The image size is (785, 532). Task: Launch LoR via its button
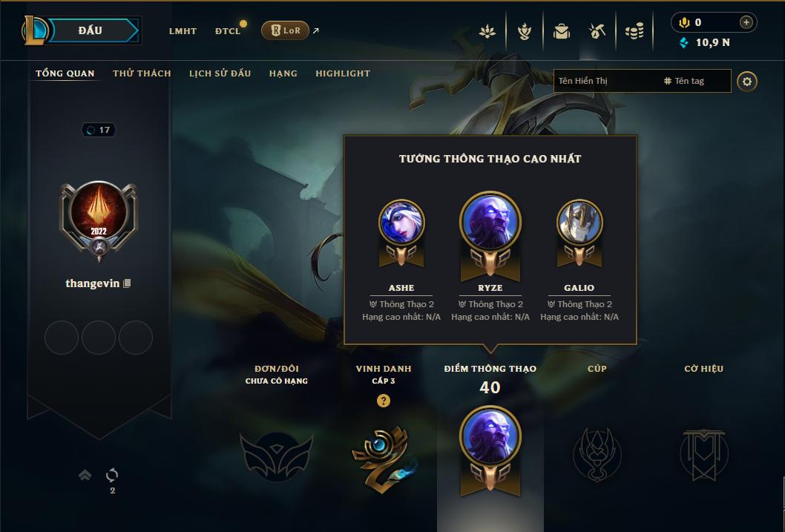tap(286, 30)
